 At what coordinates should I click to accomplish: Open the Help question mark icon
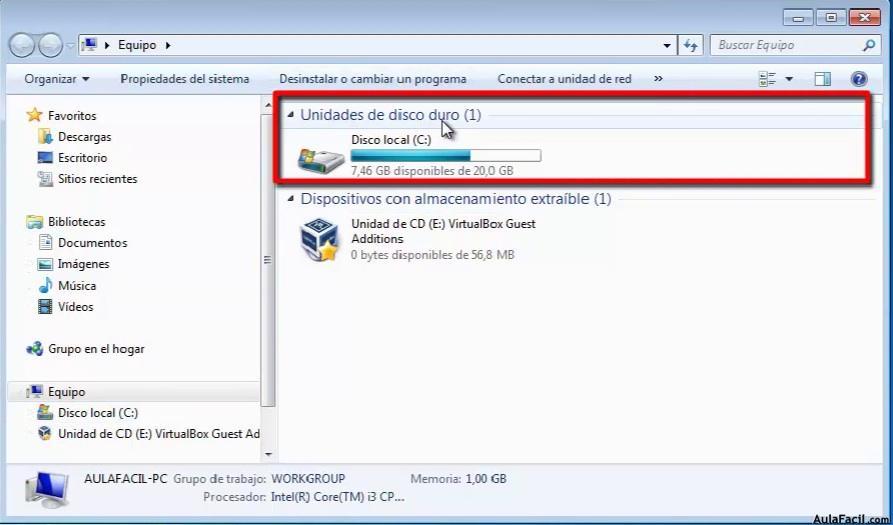[859, 79]
